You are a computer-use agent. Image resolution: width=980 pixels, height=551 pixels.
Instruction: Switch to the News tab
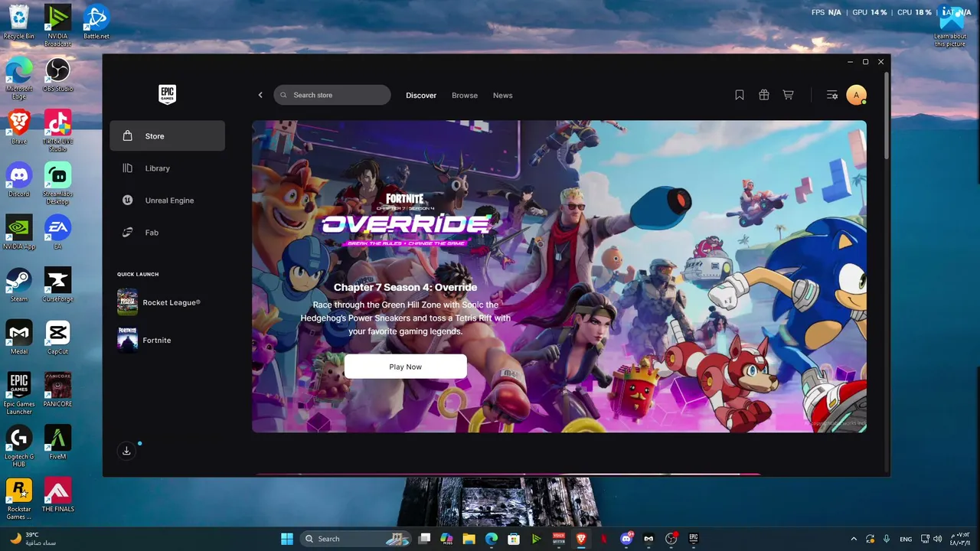[x=503, y=96]
